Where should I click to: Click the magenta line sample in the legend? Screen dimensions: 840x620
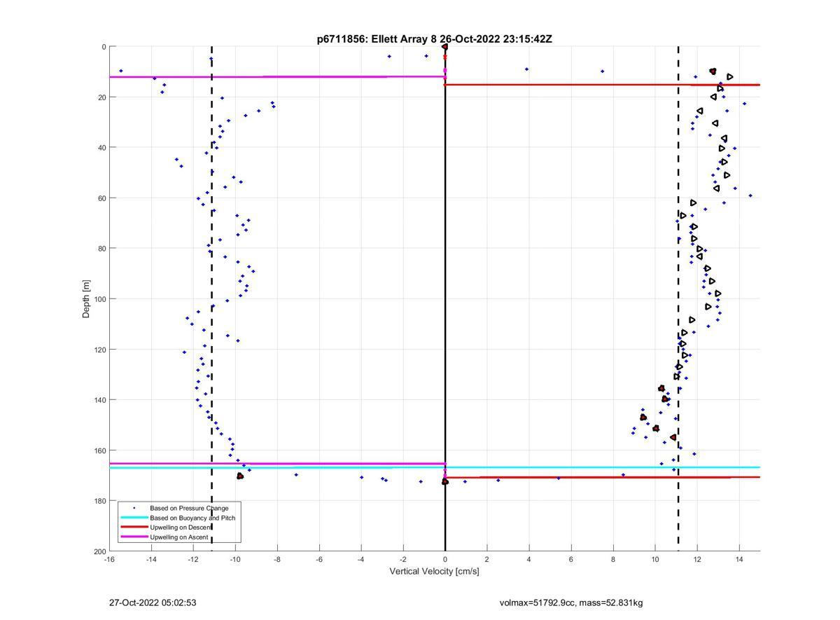coord(134,537)
